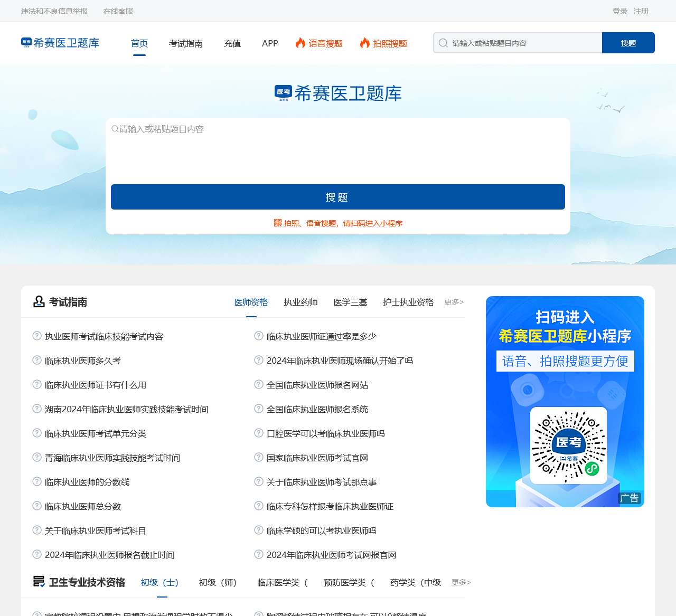
Task: Click the 搜题 button in the header
Action: [628, 43]
